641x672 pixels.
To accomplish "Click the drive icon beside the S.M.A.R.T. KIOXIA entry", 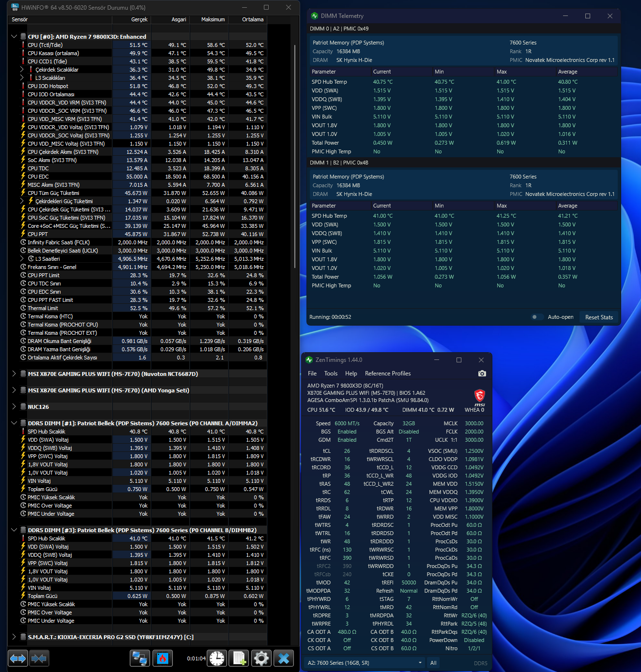I will [23, 637].
